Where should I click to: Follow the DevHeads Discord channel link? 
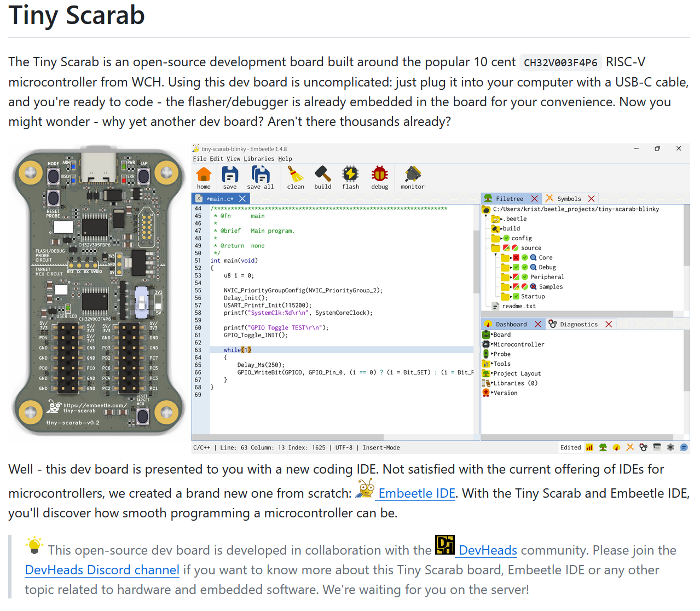[102, 570]
